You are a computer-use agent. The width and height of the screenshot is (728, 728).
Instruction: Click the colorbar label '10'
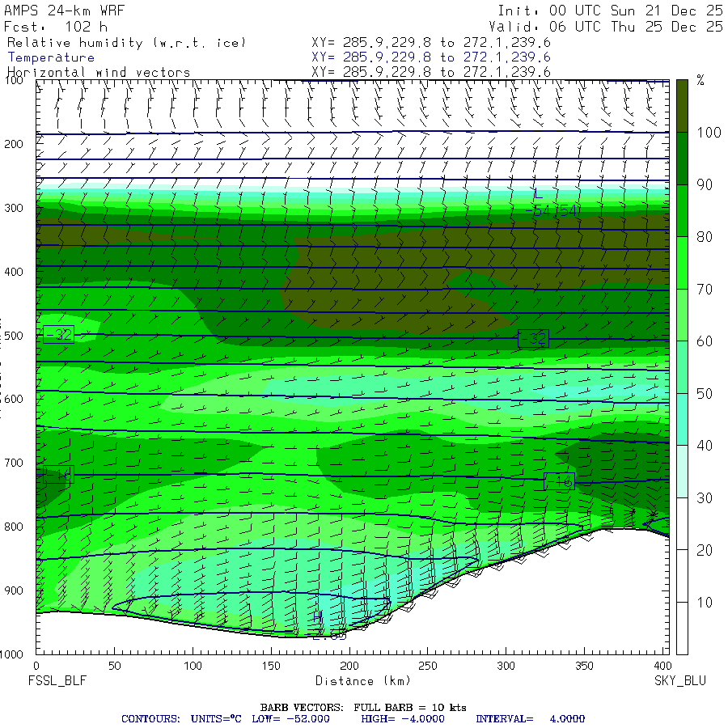click(x=705, y=603)
